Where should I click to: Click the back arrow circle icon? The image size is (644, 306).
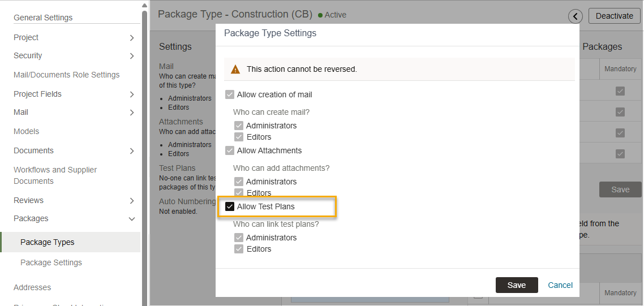[x=575, y=16]
